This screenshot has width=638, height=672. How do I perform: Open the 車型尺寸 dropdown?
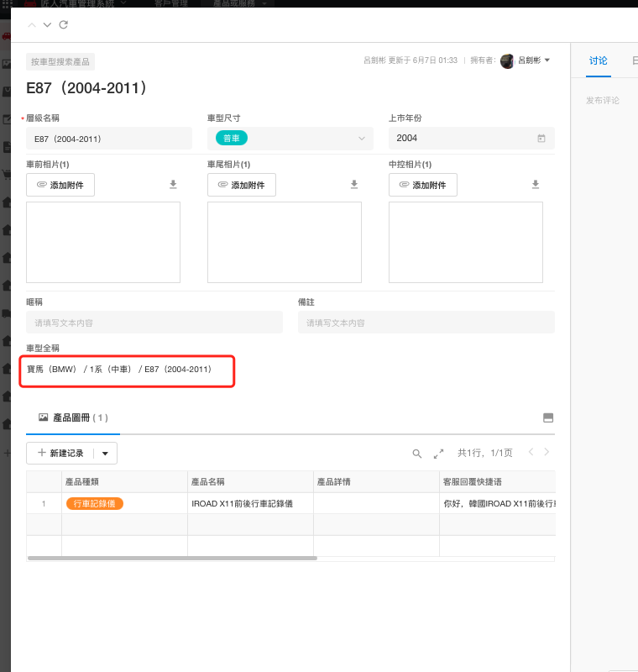pyautogui.click(x=362, y=139)
